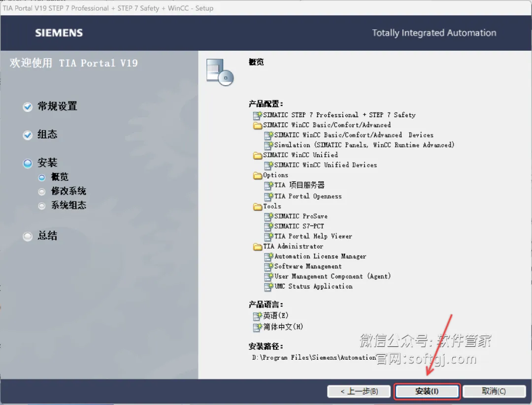Select the SIMATIC S7-PCT row text

click(299, 226)
